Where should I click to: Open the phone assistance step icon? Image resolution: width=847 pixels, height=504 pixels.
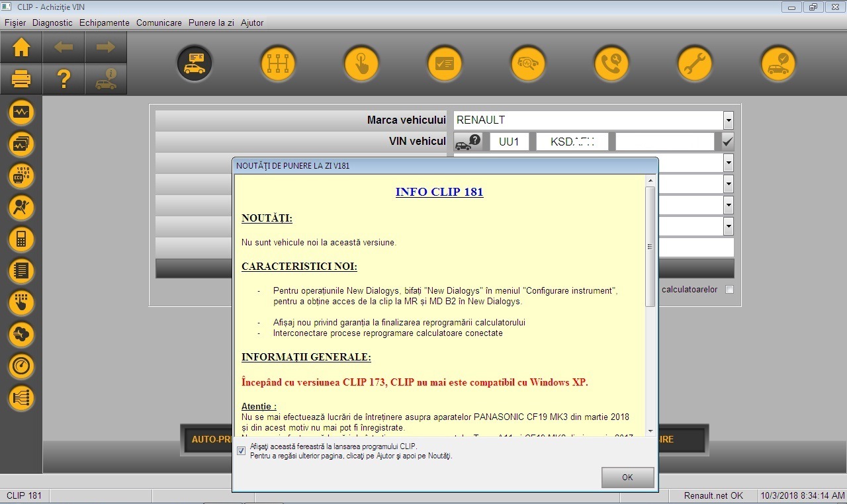(x=611, y=63)
